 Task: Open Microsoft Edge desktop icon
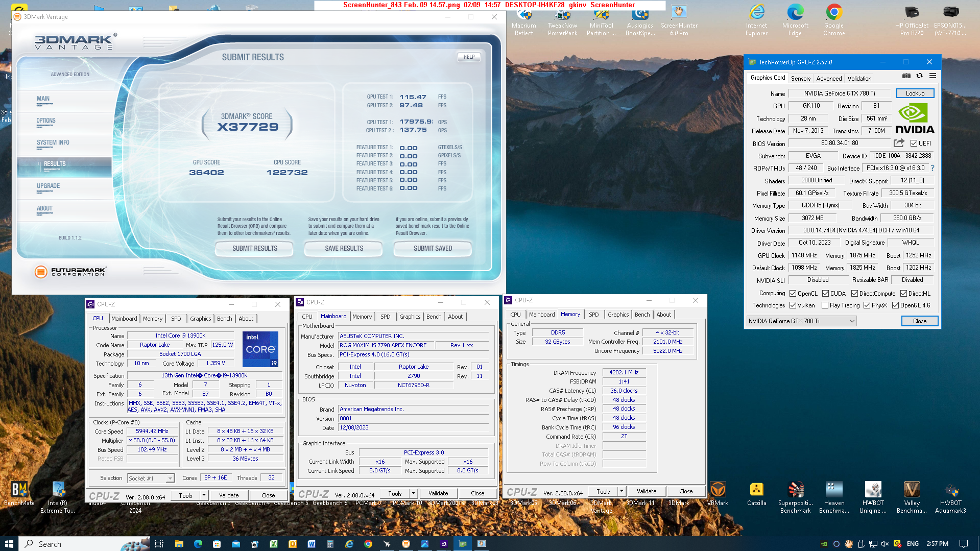[795, 20]
